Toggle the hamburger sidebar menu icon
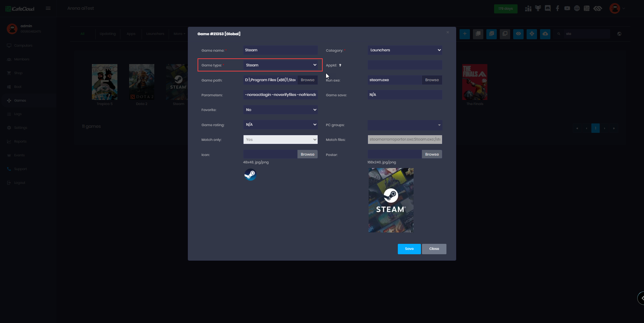The width and height of the screenshot is (644, 323). pos(48,8)
